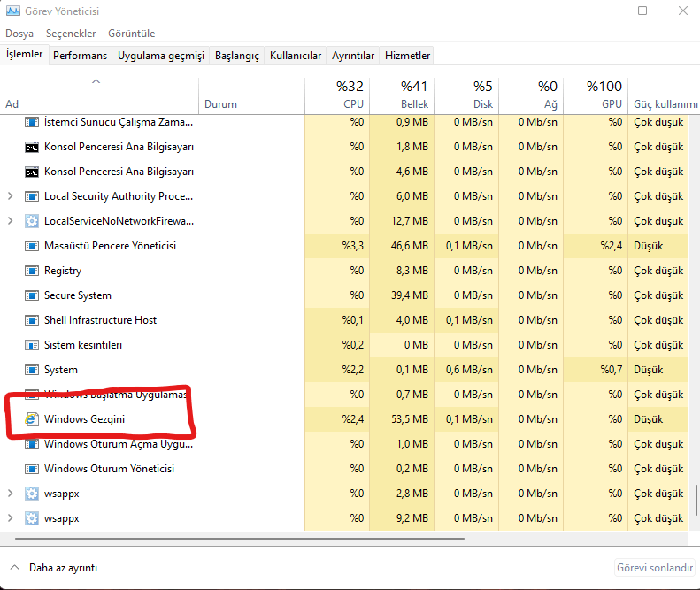Click the System process icon

[32, 370]
